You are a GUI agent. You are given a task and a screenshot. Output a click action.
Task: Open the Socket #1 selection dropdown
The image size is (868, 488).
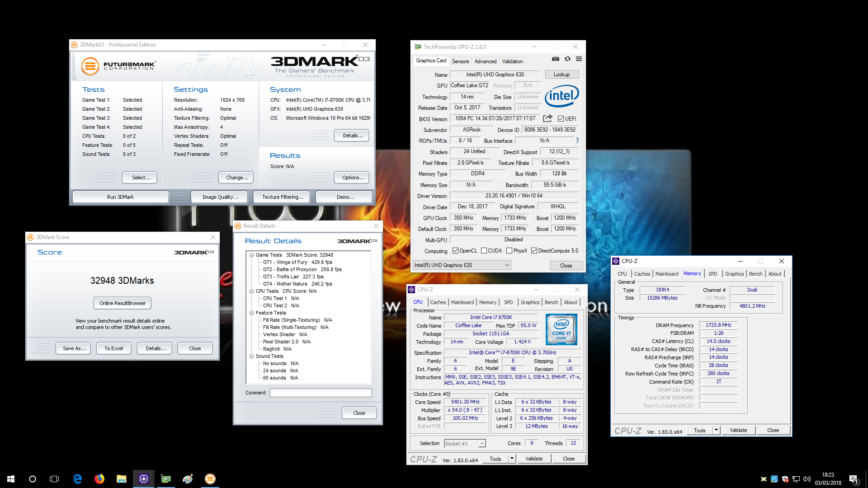coord(465,443)
